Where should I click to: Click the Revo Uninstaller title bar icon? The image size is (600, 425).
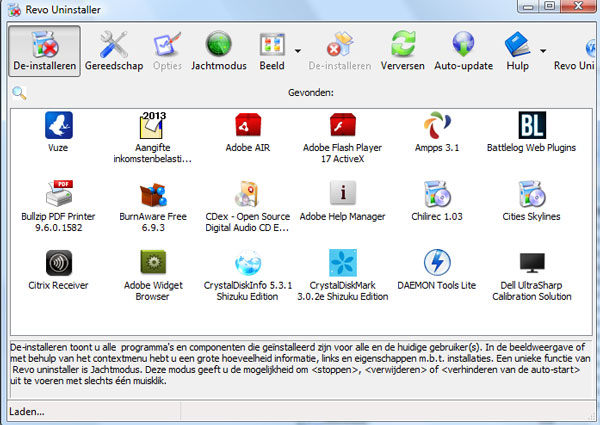point(15,10)
